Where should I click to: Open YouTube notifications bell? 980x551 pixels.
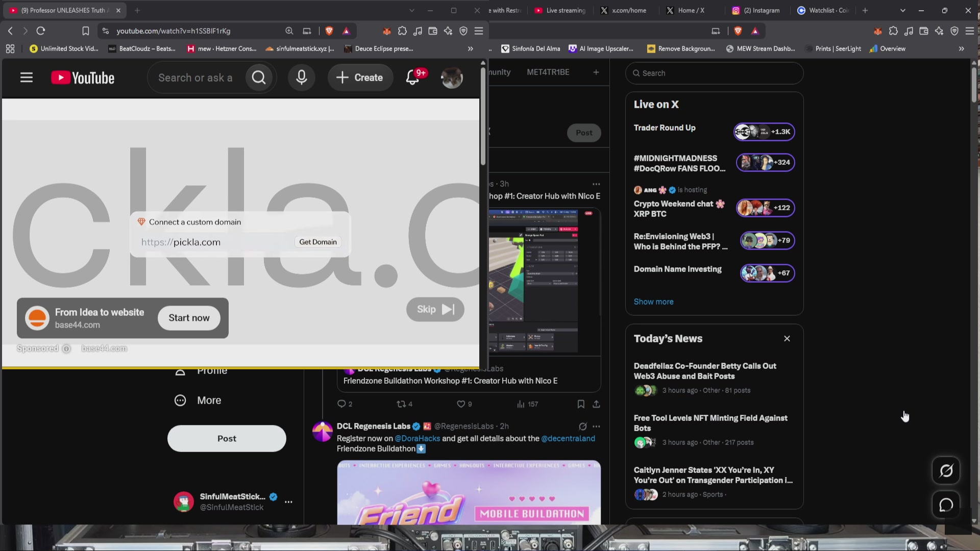tap(412, 78)
